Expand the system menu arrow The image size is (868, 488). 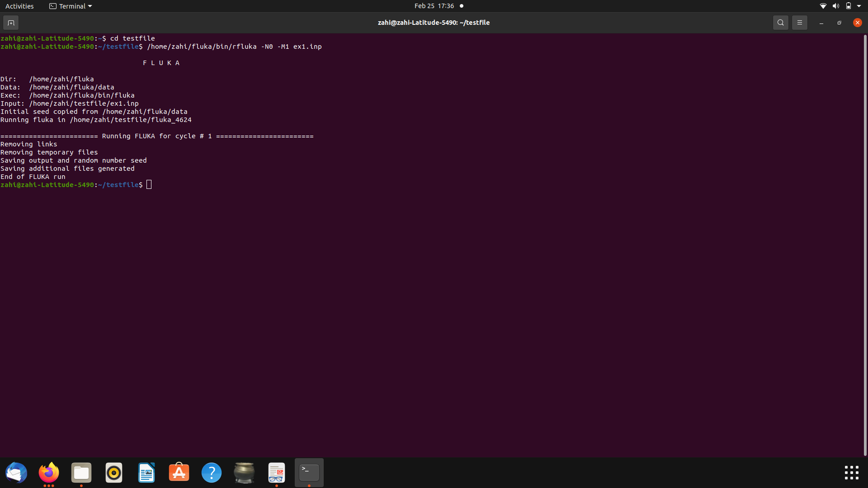[859, 6]
